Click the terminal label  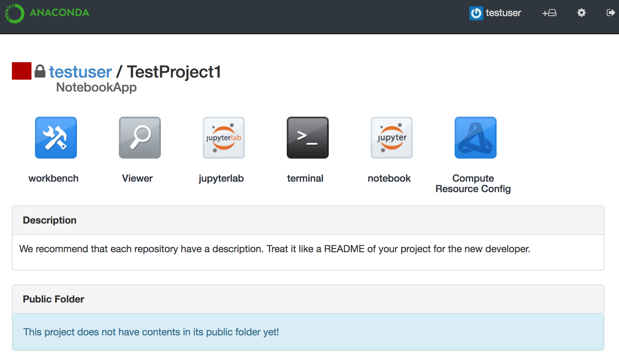click(x=305, y=178)
